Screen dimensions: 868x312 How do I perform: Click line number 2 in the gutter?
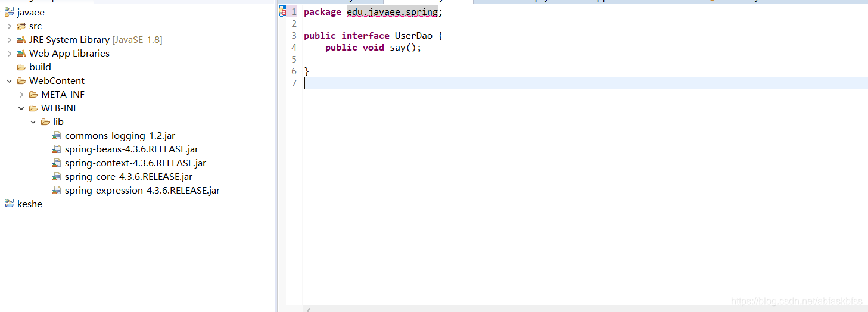[294, 24]
